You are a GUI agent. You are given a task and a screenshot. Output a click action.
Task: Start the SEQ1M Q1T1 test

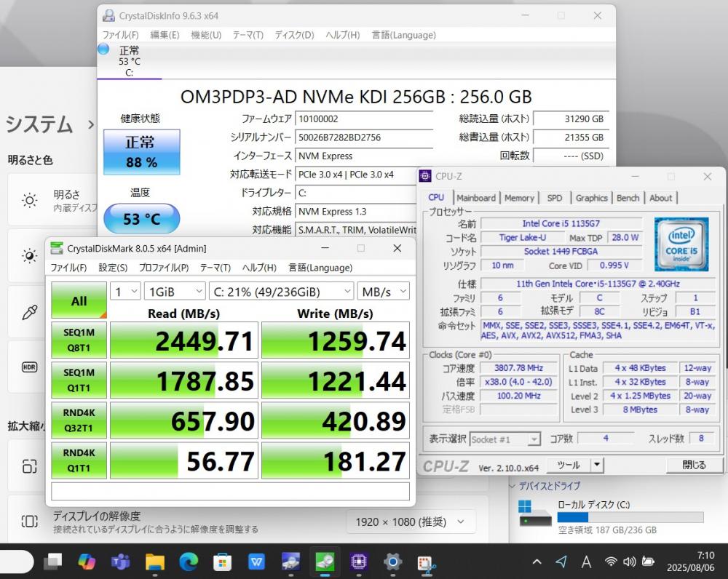79,380
